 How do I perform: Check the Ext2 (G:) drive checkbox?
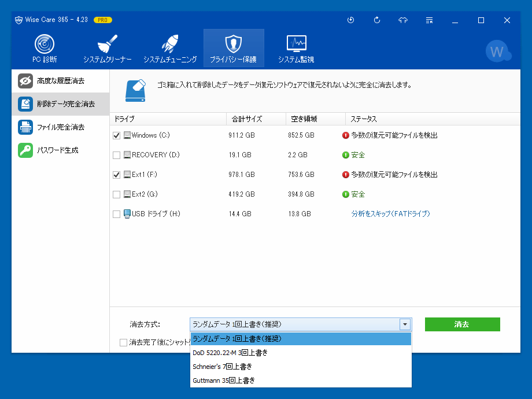pos(116,194)
